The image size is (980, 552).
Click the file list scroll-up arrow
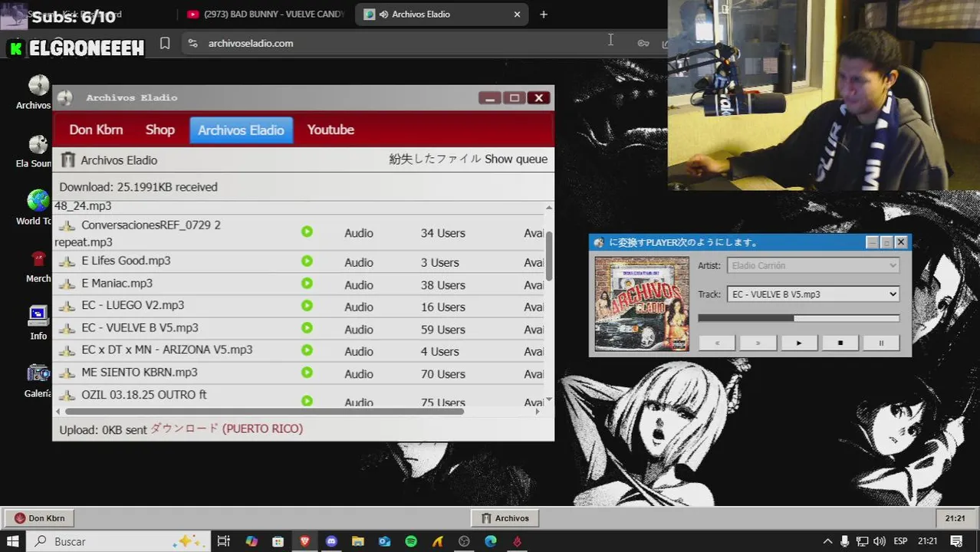[x=548, y=208]
